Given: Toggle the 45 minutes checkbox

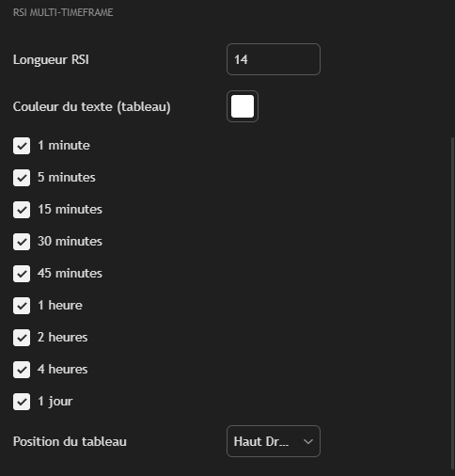Looking at the screenshot, I should [22, 274].
